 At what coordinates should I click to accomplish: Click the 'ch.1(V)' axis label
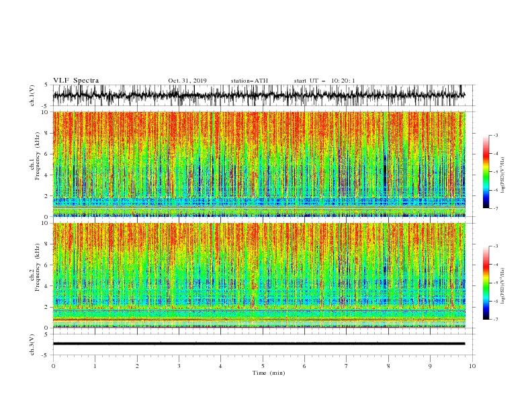pyautogui.click(x=32, y=95)
